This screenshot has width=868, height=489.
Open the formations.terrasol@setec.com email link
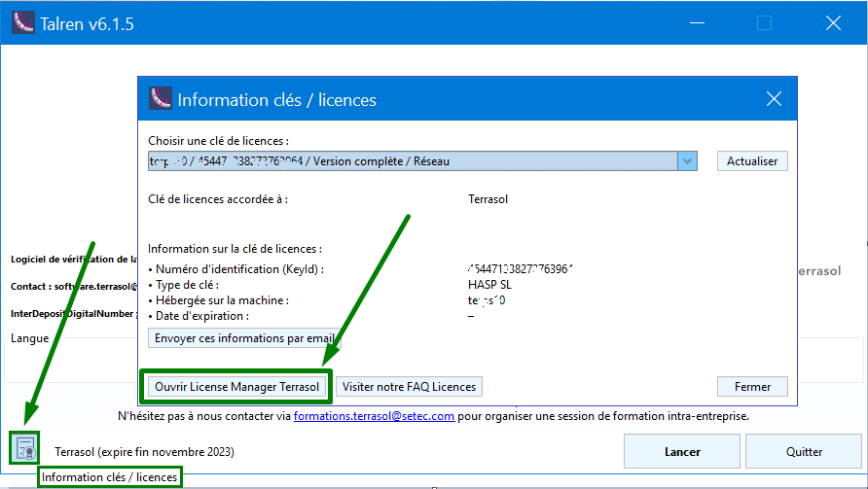tap(375, 416)
